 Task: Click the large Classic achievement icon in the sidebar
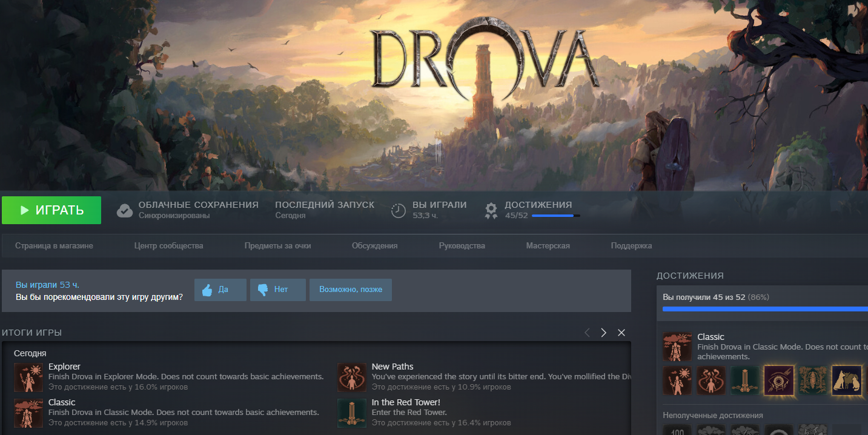pos(677,347)
